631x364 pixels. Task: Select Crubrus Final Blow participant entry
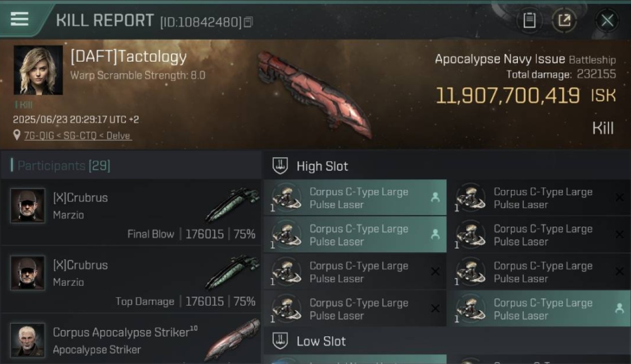[x=131, y=214]
